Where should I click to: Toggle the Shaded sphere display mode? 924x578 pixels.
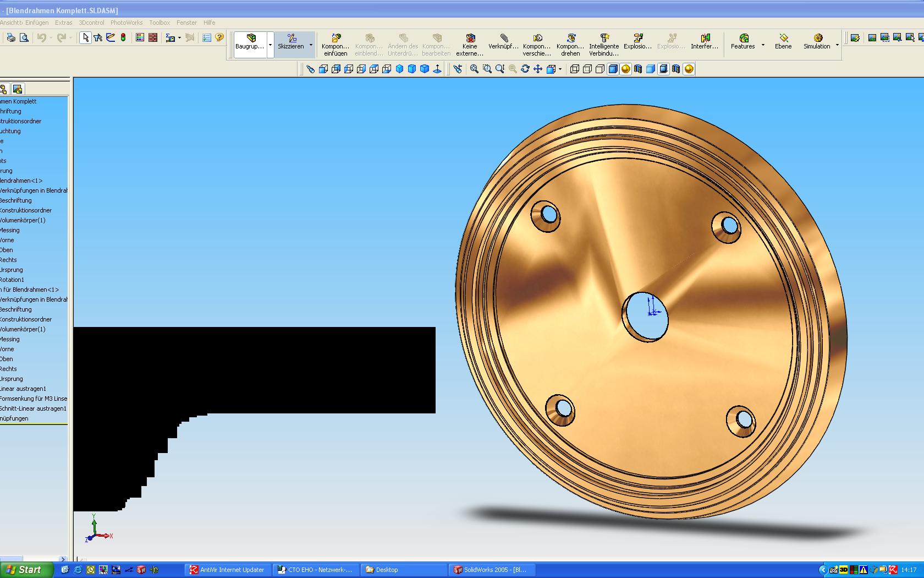click(625, 69)
